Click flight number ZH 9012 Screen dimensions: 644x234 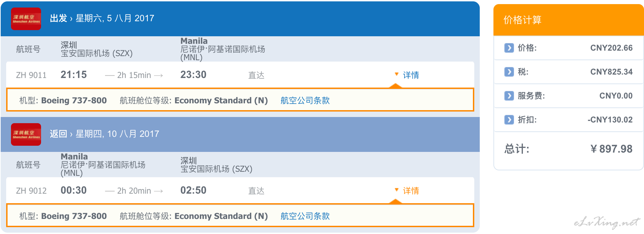click(x=31, y=191)
